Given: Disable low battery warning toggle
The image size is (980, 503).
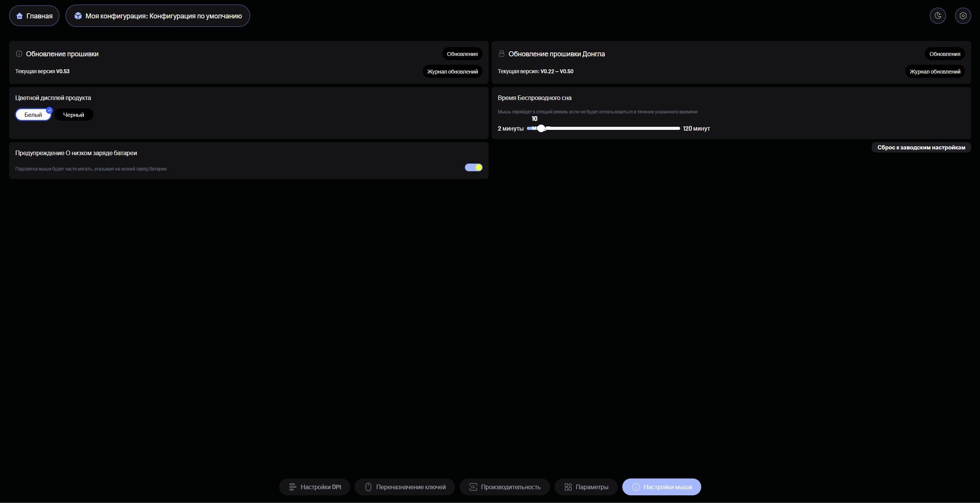Looking at the screenshot, I should (x=473, y=167).
